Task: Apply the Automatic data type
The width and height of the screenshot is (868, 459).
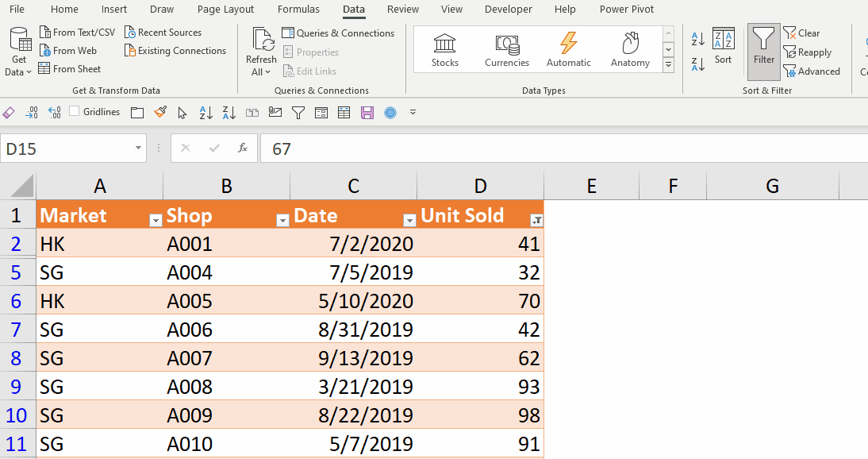Action: click(568, 49)
